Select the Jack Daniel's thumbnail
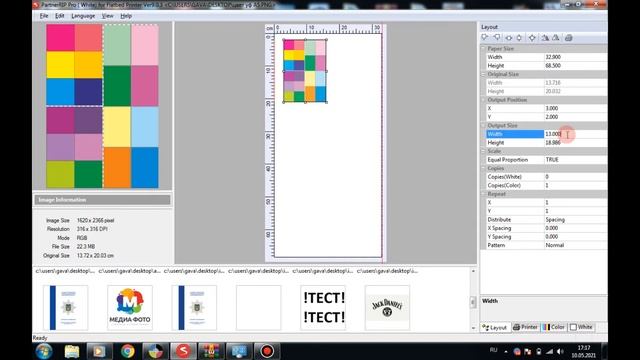 point(387,308)
